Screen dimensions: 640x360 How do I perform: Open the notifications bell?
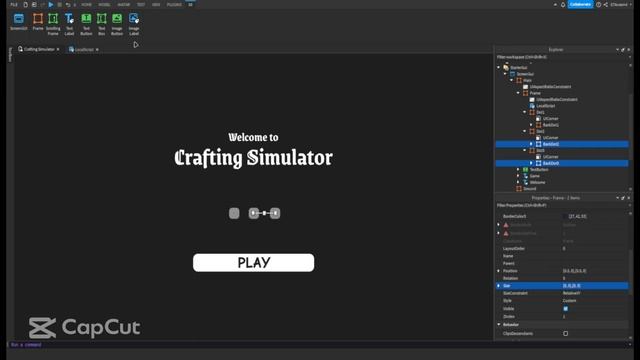coord(563,4)
